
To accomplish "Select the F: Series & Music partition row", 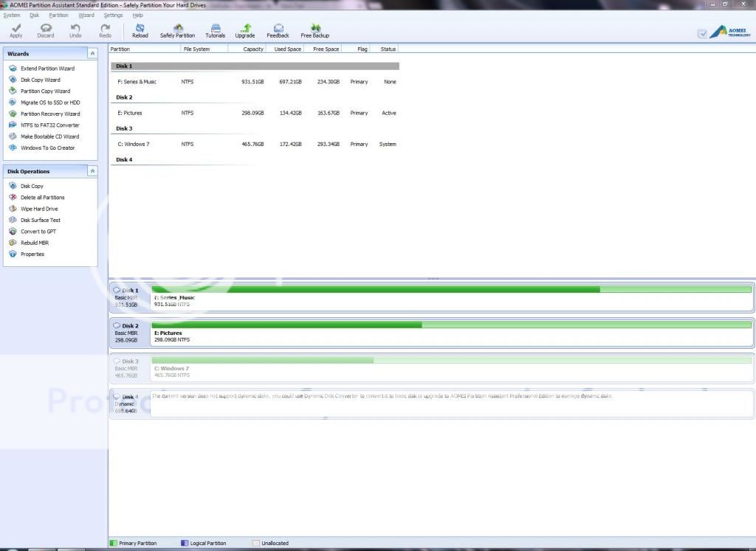I will (x=255, y=82).
